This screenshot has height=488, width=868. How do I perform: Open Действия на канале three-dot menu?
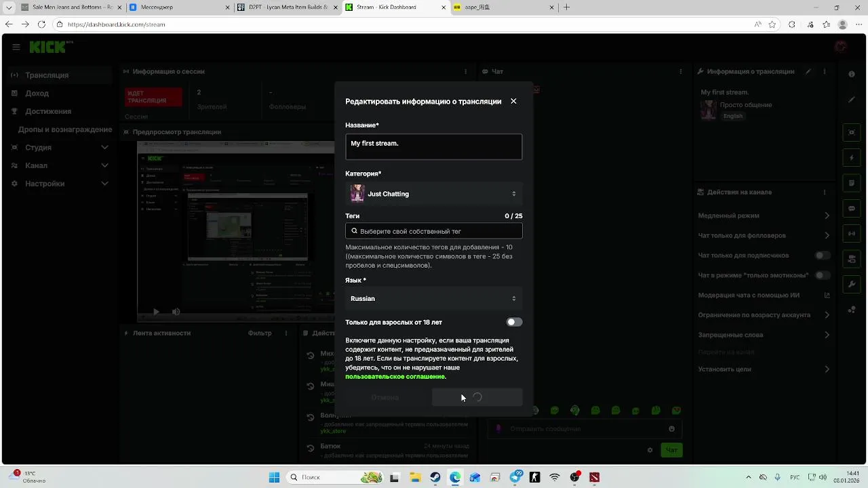(825, 192)
